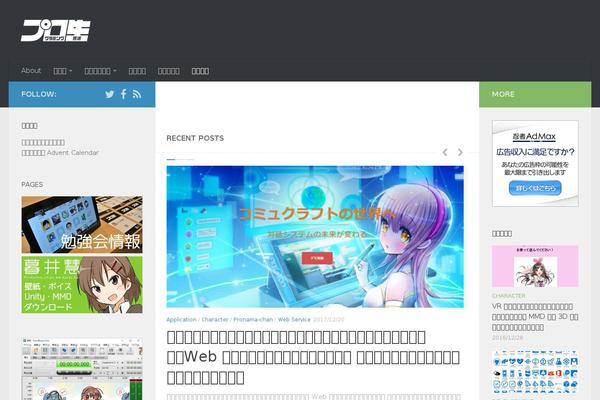
Task: Expand third navigation menu dropdown with arrow
Action: pos(100,71)
